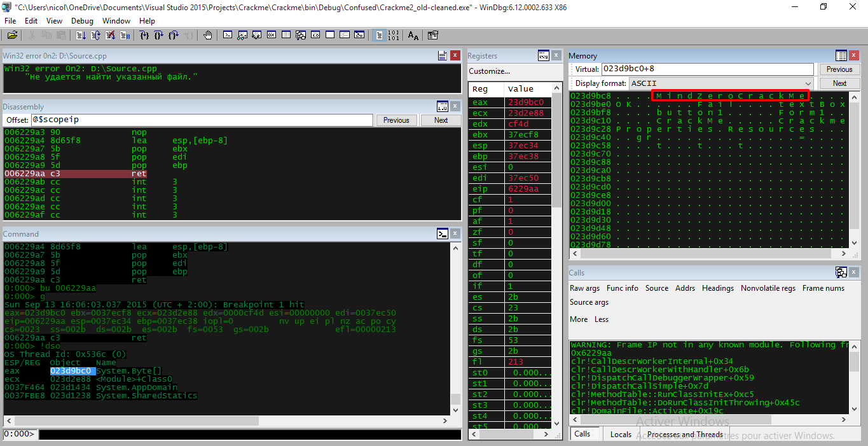Viewport: 868px width, 446px height.
Task: Click the Memory panel title-bar icon
Action: pyautogui.click(x=841, y=55)
